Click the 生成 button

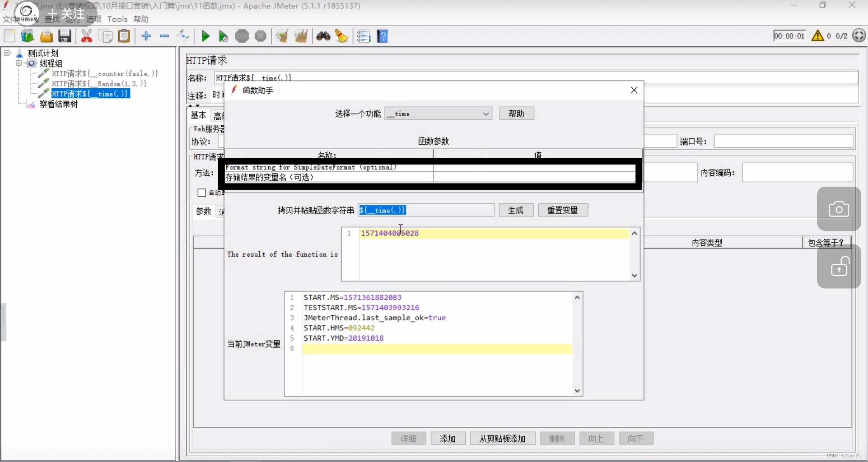(516, 210)
